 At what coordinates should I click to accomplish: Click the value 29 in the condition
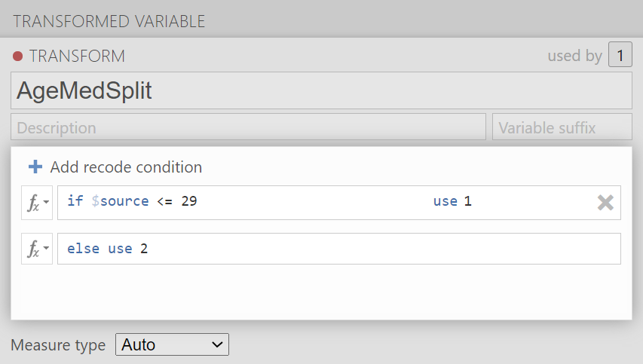188,202
